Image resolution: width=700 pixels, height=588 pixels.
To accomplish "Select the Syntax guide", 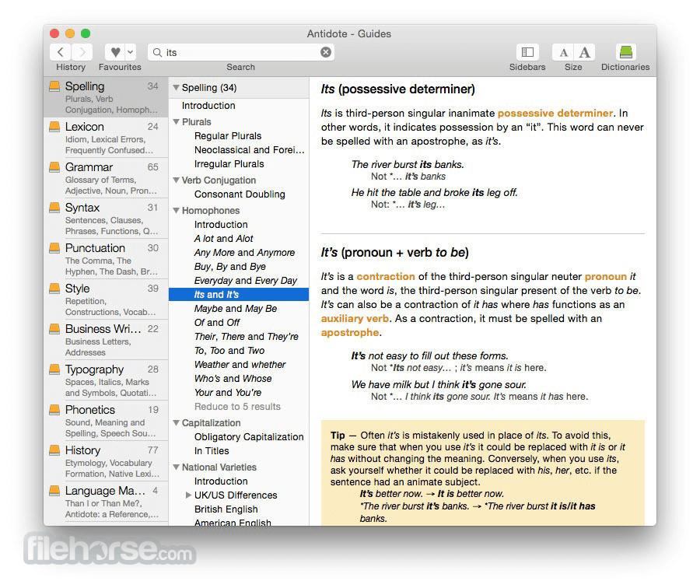I will 106,219.
